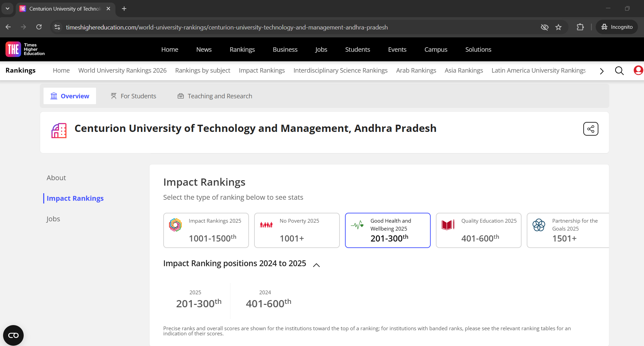The image size is (644, 346).
Task: Collapse Impact Ranking positions 2024 to 2025
Action: [x=317, y=265]
